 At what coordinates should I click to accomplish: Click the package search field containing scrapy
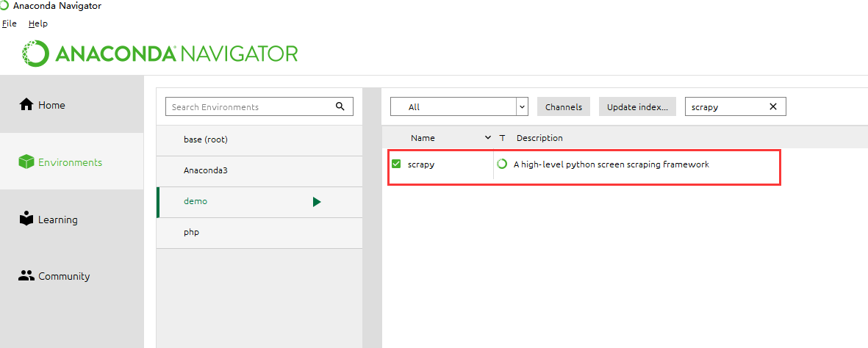tap(736, 106)
